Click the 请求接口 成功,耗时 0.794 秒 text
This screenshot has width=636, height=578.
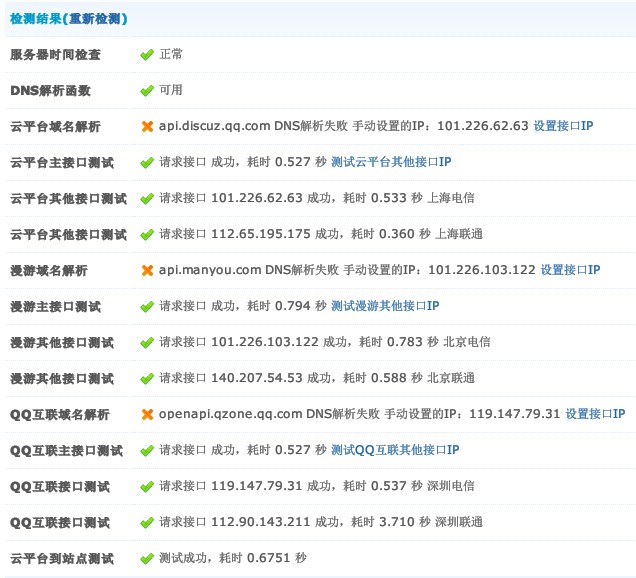(243, 306)
